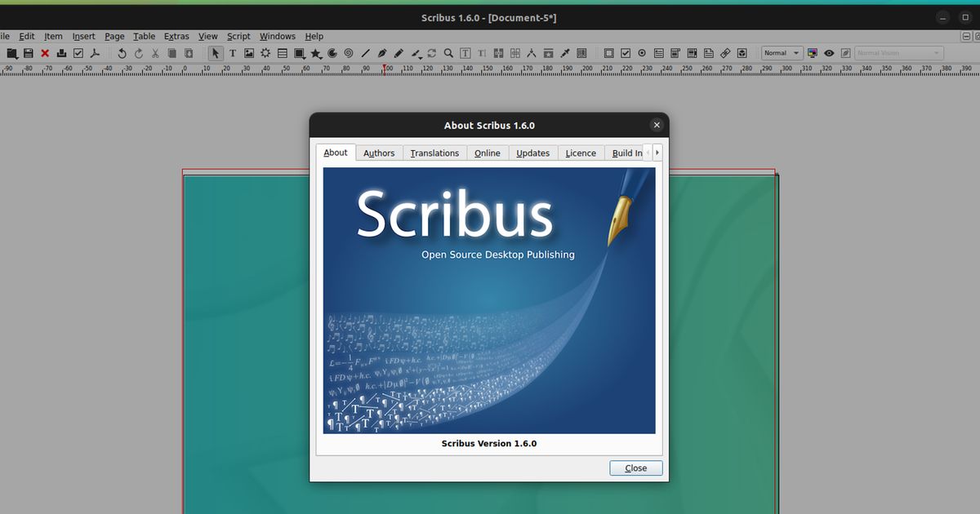Click the Close button in About dialog
This screenshot has height=514, width=980.
point(636,468)
